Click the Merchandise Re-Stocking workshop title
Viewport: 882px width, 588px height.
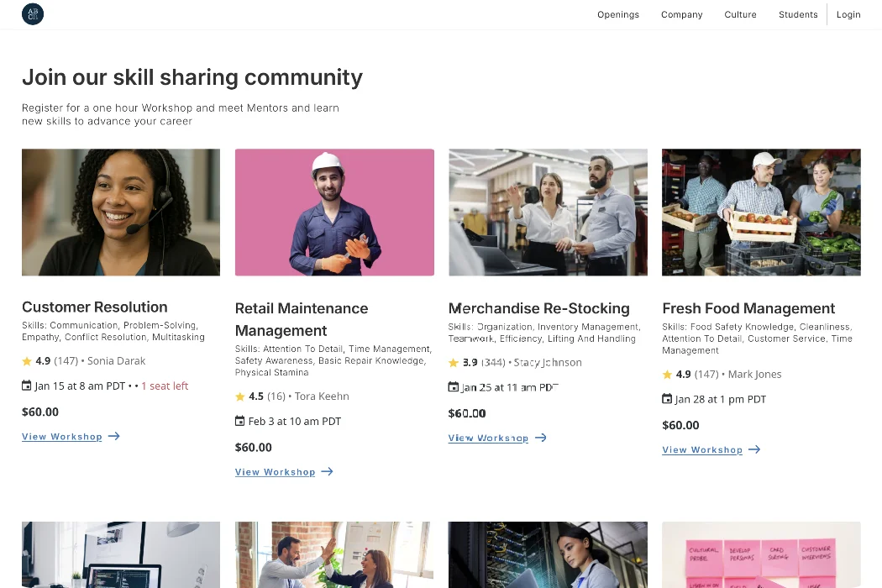coord(538,308)
